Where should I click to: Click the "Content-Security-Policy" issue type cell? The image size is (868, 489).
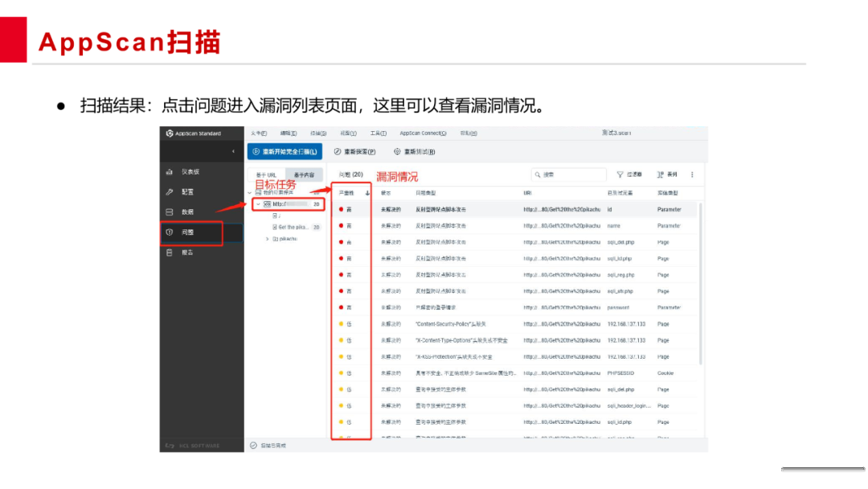click(451, 324)
